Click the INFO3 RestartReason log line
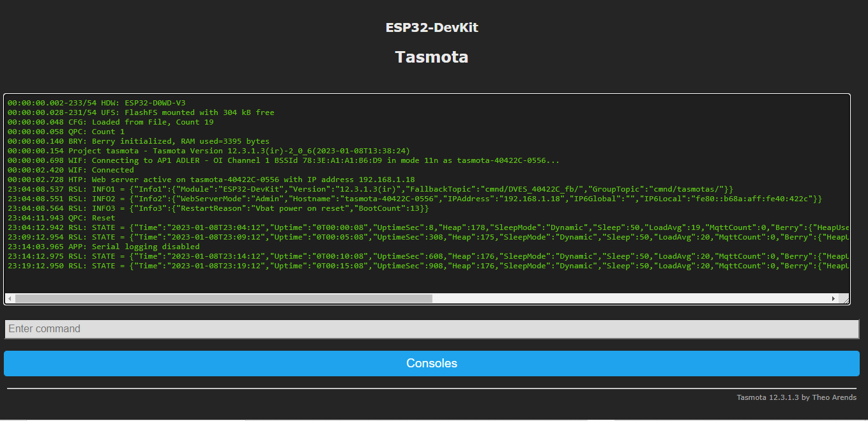The image size is (868, 421). (218, 208)
